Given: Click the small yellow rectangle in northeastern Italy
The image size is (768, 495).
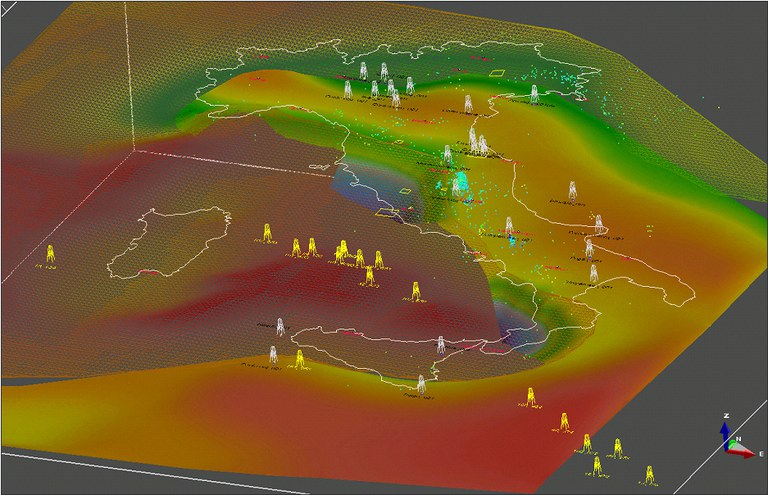Looking at the screenshot, I should pyautogui.click(x=497, y=71).
